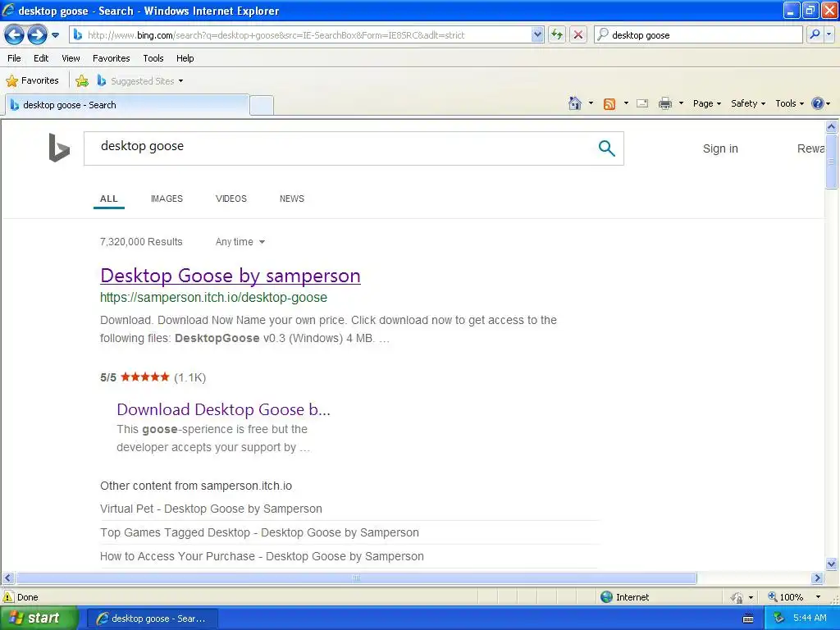Select the desktop goose - Search tab
Screen dimensions: 840x630
click(127, 105)
